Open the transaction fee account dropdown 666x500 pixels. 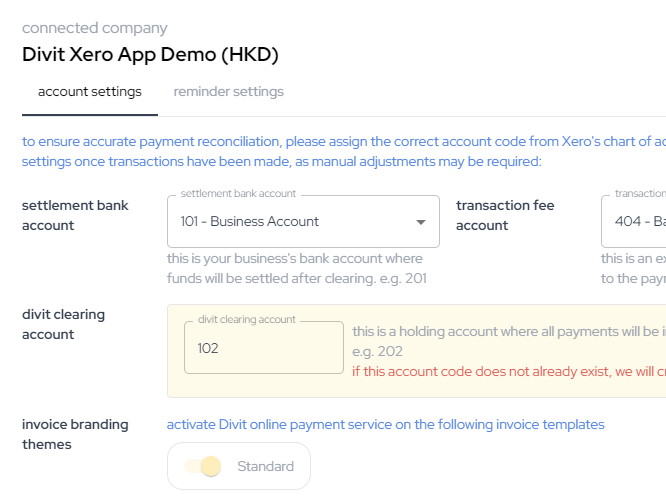click(x=634, y=221)
